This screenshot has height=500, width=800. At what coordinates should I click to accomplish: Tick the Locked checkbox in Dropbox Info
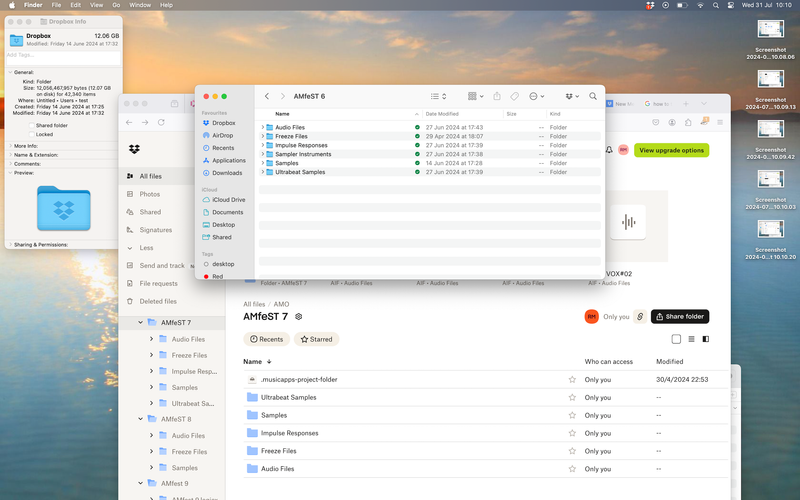tap(32, 133)
